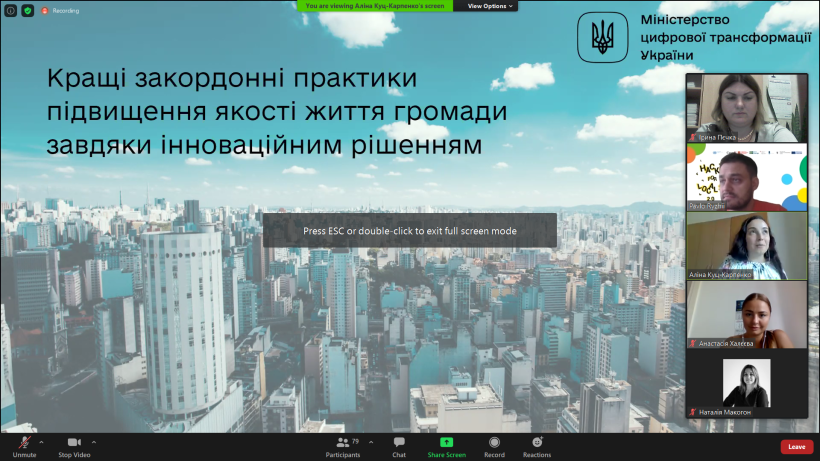Select Аліна Куц-Карпенко's video thumbnail
The image size is (820, 461).
[746, 245]
